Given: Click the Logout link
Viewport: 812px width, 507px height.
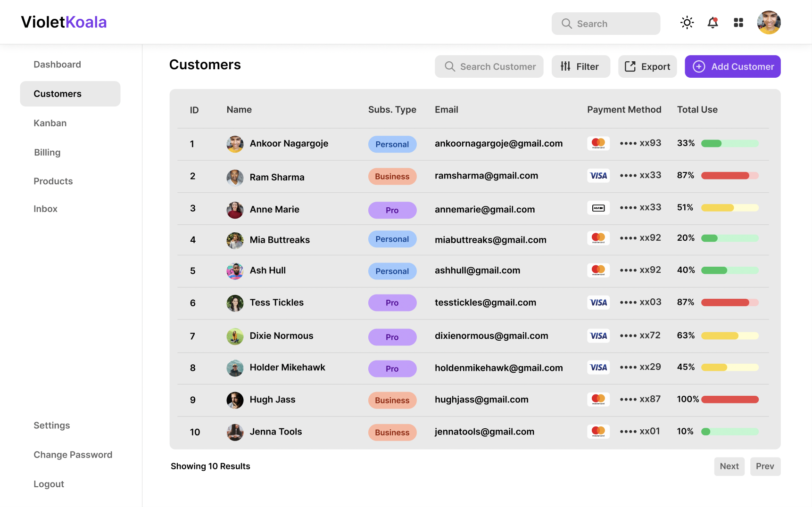Looking at the screenshot, I should [49, 484].
